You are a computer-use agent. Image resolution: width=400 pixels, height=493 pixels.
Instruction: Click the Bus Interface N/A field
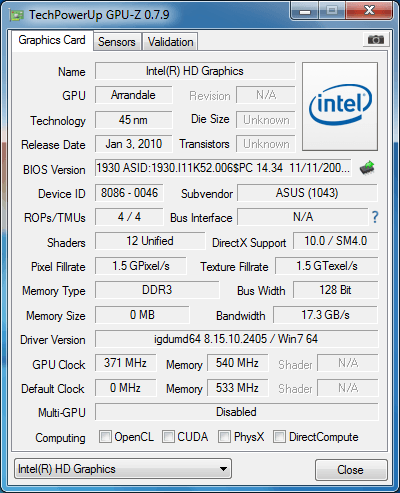(303, 217)
